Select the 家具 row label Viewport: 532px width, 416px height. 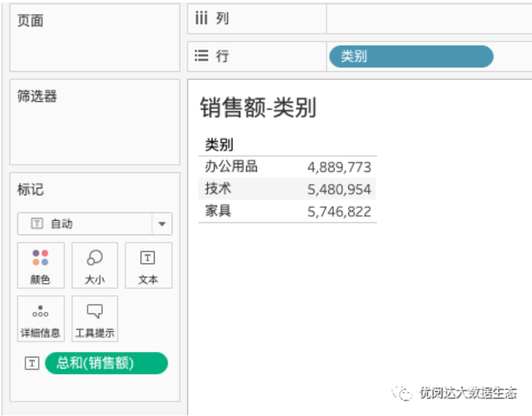(218, 211)
